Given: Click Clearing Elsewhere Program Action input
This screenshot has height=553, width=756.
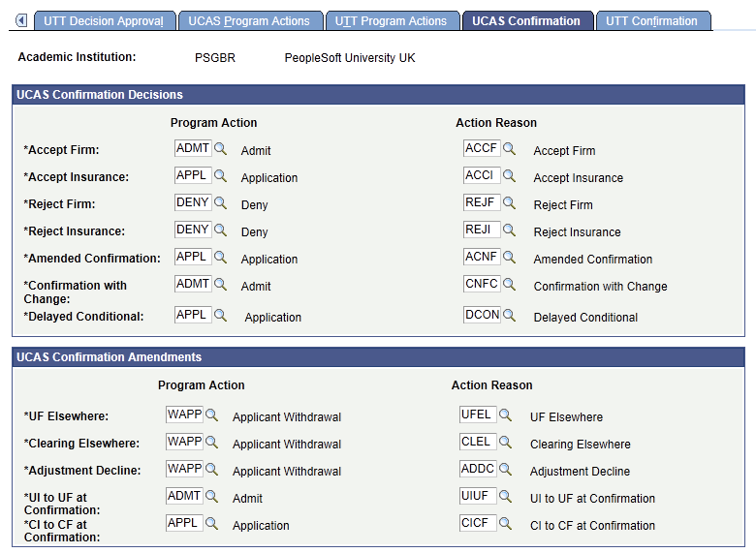Looking at the screenshot, I should click(x=183, y=443).
